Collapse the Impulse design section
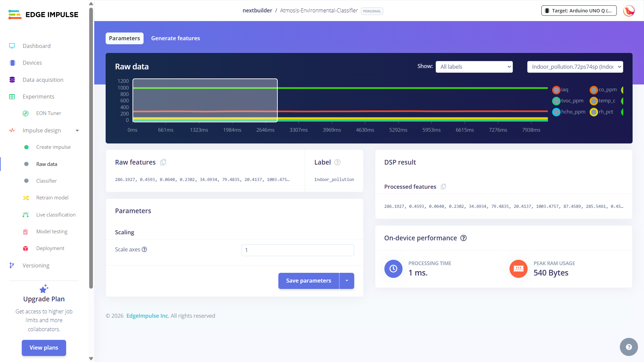The image size is (644, 362). [77, 130]
